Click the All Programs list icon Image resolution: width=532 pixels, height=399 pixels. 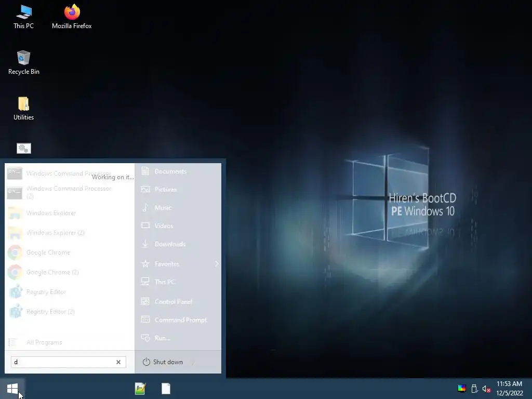coord(12,342)
